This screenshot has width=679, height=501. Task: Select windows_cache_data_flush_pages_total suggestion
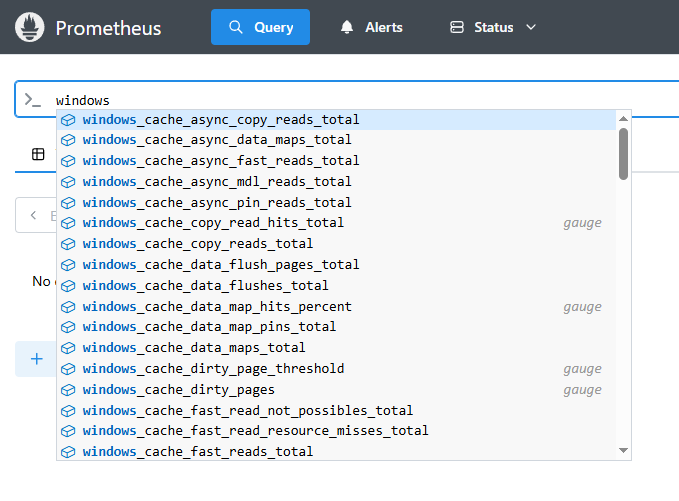tap(336, 264)
